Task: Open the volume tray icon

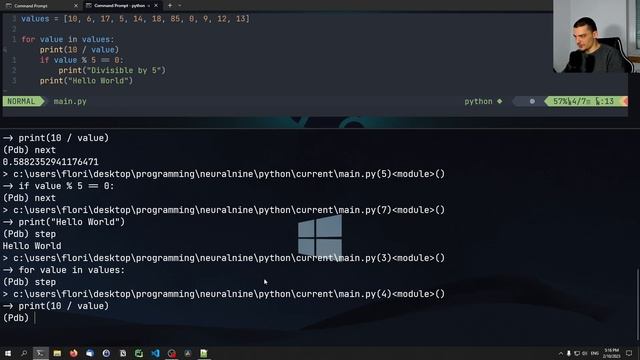Action: (x=585, y=353)
